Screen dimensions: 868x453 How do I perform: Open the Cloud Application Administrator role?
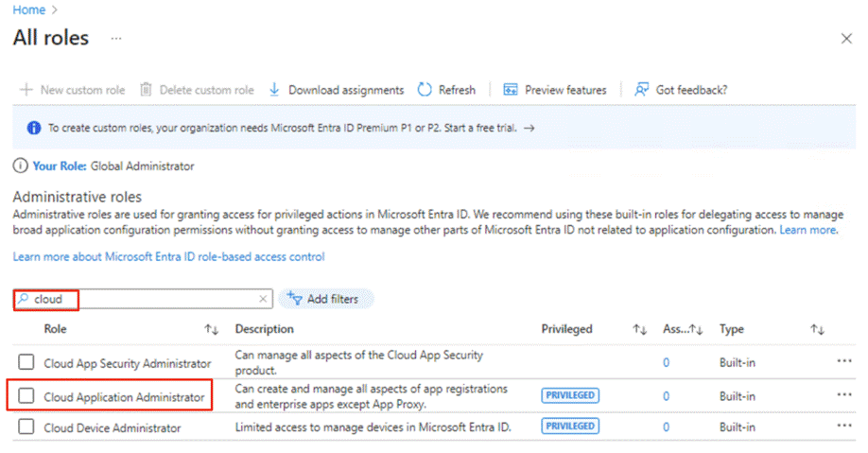point(124,397)
